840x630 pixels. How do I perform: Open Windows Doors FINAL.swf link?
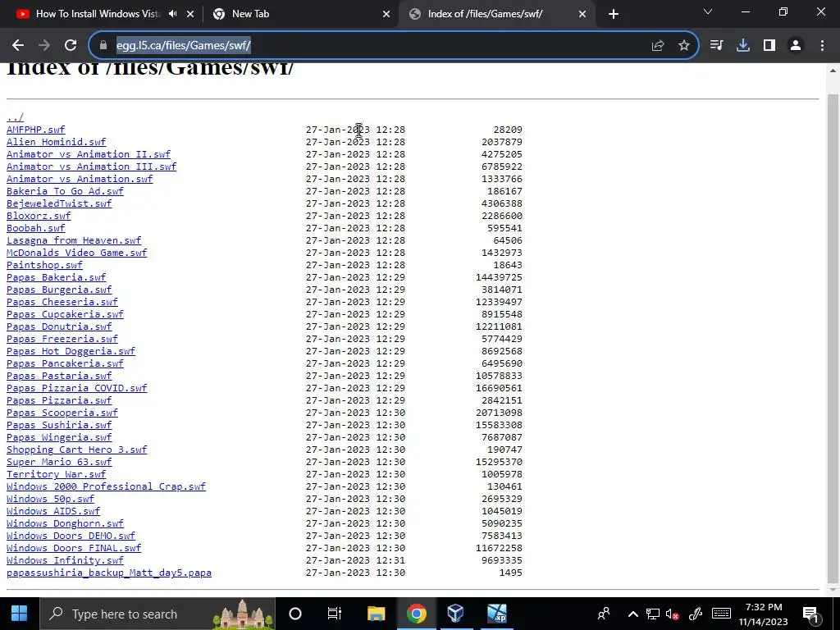(74, 549)
